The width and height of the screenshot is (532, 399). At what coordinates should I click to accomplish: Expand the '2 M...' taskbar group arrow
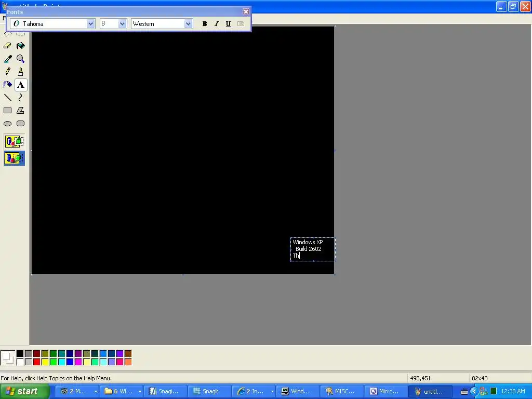click(x=96, y=392)
